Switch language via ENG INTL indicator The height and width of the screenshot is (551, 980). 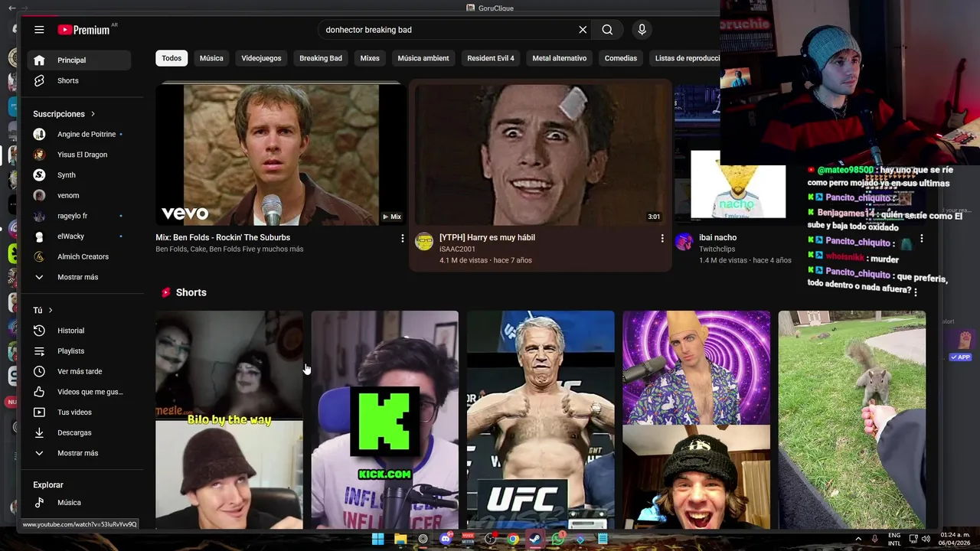(894, 539)
